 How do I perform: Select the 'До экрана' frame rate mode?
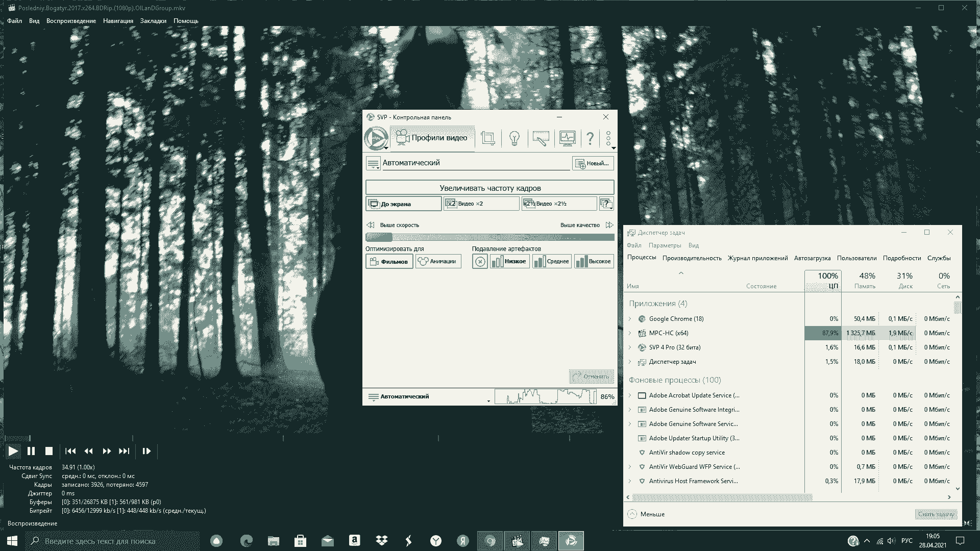(x=403, y=204)
